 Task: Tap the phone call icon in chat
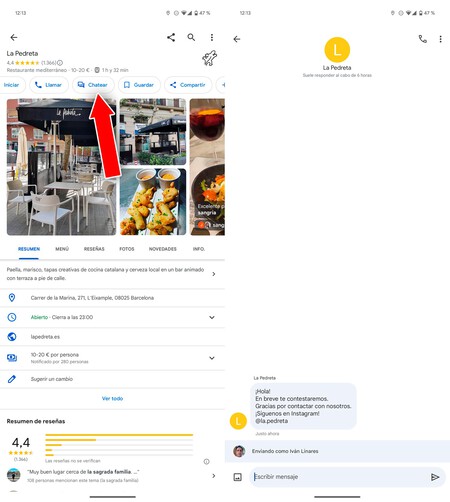tap(422, 39)
